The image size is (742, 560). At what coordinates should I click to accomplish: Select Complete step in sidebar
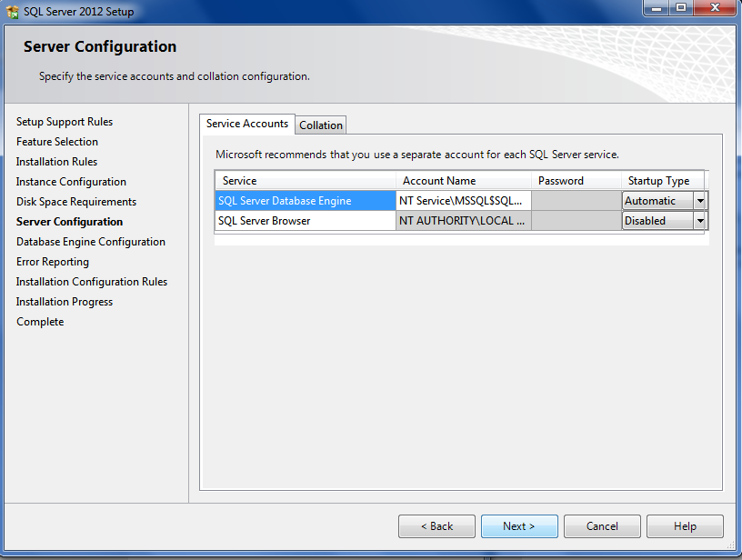point(40,322)
